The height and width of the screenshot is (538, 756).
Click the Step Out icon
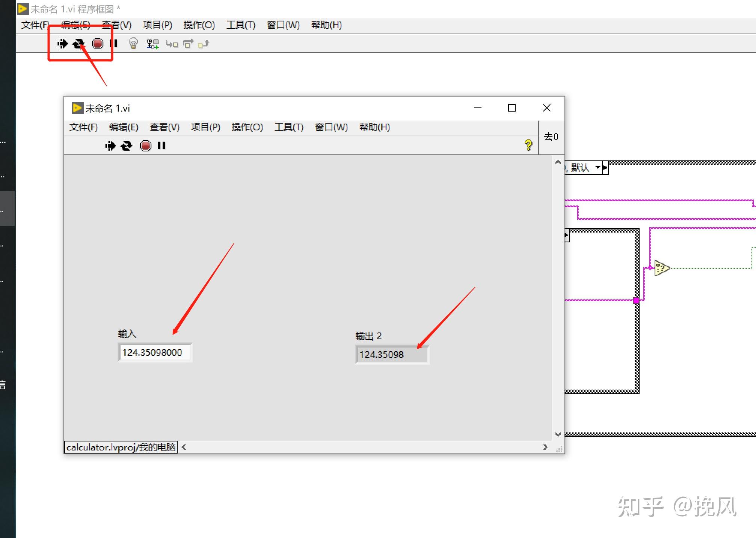click(x=204, y=44)
